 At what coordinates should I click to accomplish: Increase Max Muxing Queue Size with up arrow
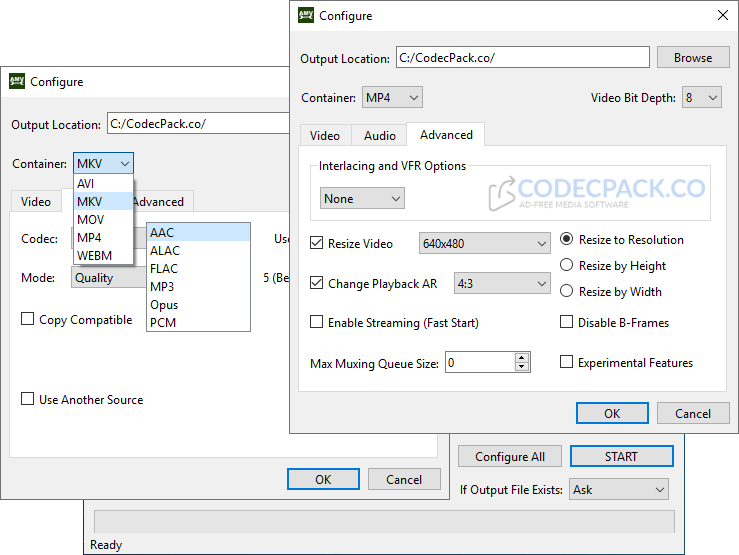click(521, 358)
